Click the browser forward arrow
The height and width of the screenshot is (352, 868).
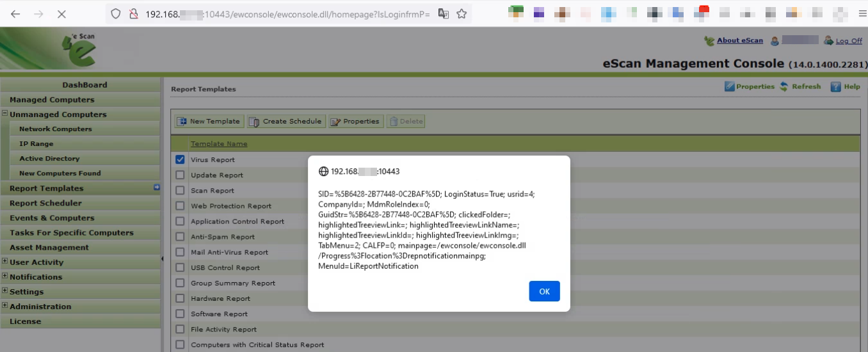tap(38, 13)
